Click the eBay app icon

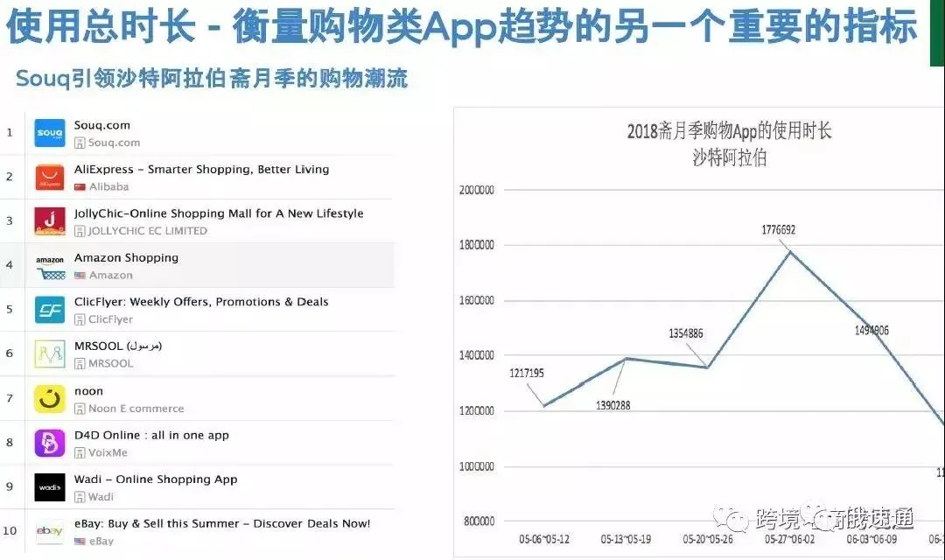tap(49, 531)
